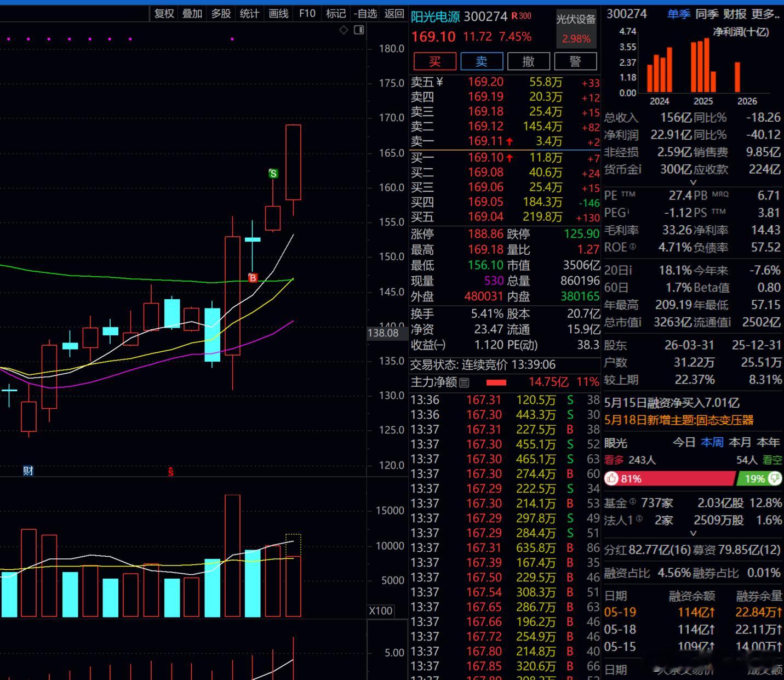Switch to the 单季 tab
This screenshot has height=680, width=784.
678,14
